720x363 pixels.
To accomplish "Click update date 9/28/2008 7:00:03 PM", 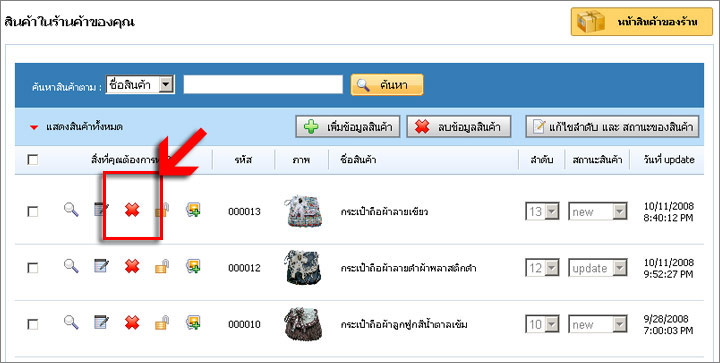I will 669,325.
